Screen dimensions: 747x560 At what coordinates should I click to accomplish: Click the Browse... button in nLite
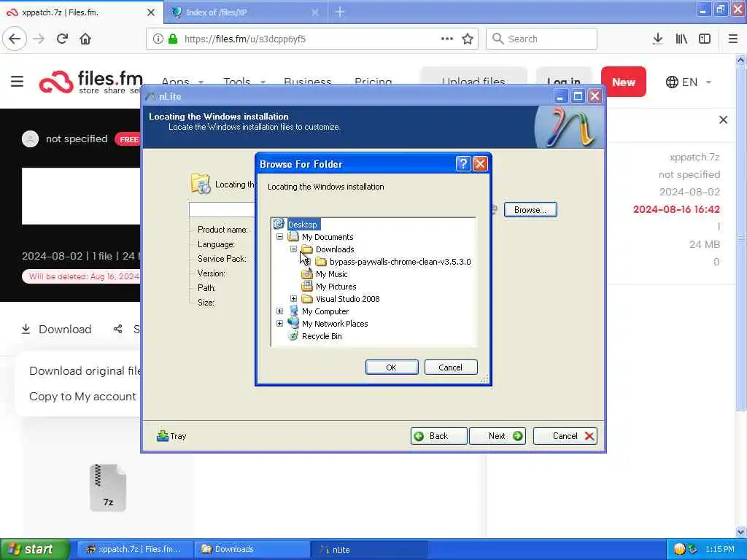click(x=530, y=210)
